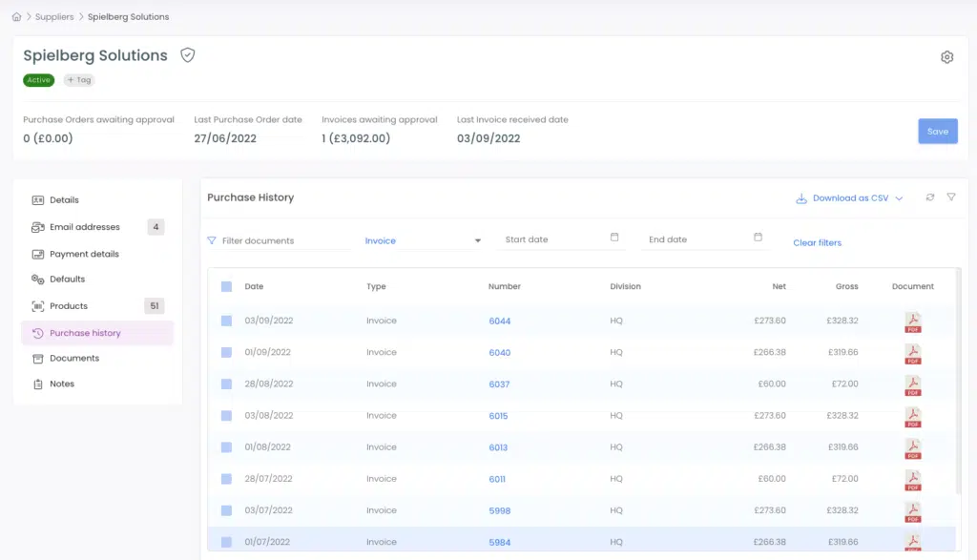Open PDF document for invoice 6037
977x560 pixels.
pyautogui.click(x=913, y=385)
